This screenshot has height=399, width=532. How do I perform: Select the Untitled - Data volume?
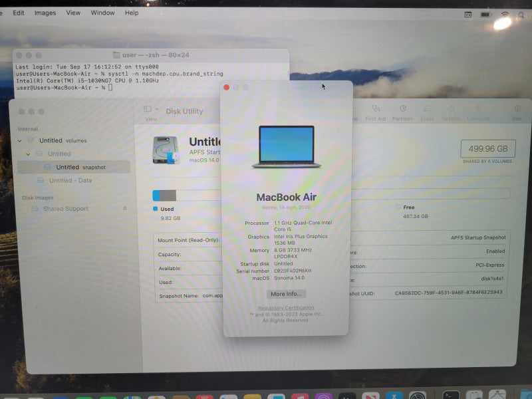[x=70, y=180]
